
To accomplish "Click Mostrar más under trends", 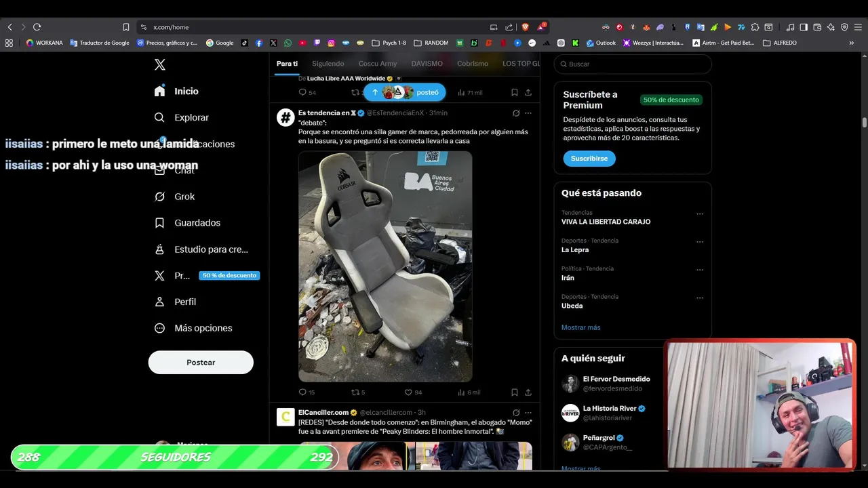I will pyautogui.click(x=580, y=327).
